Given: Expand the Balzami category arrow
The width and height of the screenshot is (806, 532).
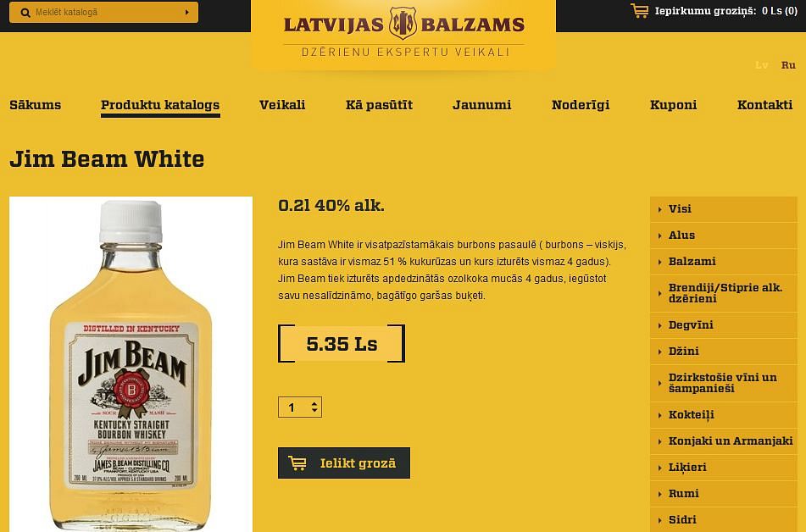Looking at the screenshot, I should [659, 262].
